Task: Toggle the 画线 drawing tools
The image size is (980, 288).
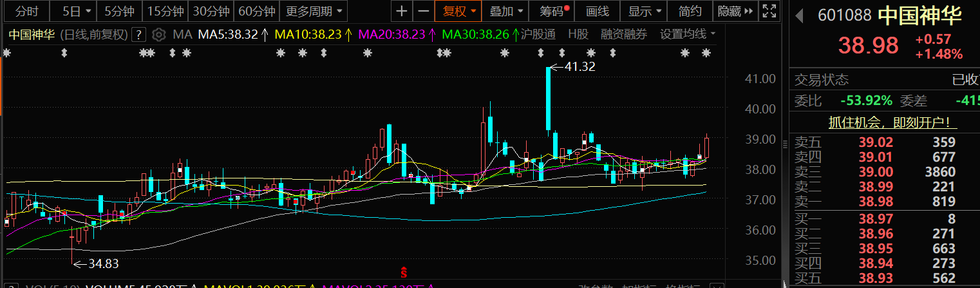Action: (597, 11)
